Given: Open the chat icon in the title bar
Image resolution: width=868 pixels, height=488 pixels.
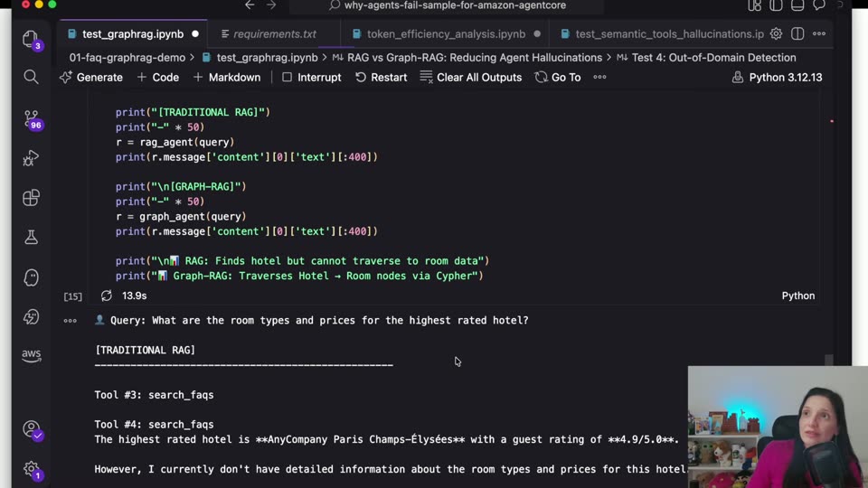Looking at the screenshot, I should tap(819, 5).
